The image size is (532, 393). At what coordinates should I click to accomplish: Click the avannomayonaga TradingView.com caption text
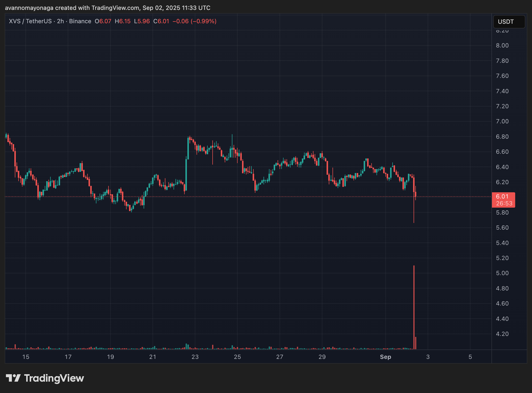108,8
